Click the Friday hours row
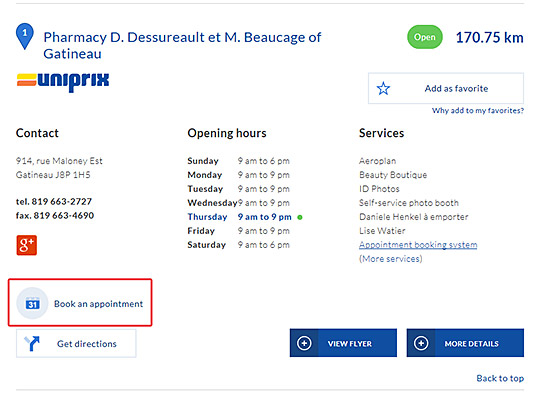This screenshot has height=394, width=540. point(238,231)
